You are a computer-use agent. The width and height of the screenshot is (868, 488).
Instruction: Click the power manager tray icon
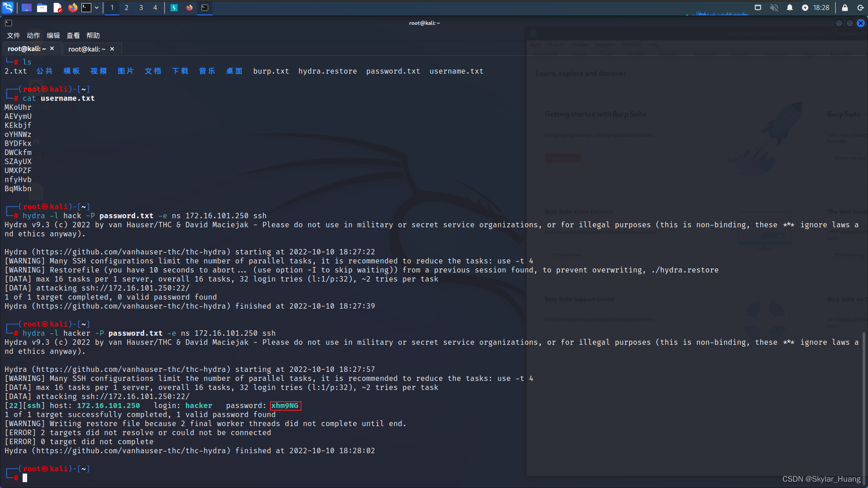[805, 8]
